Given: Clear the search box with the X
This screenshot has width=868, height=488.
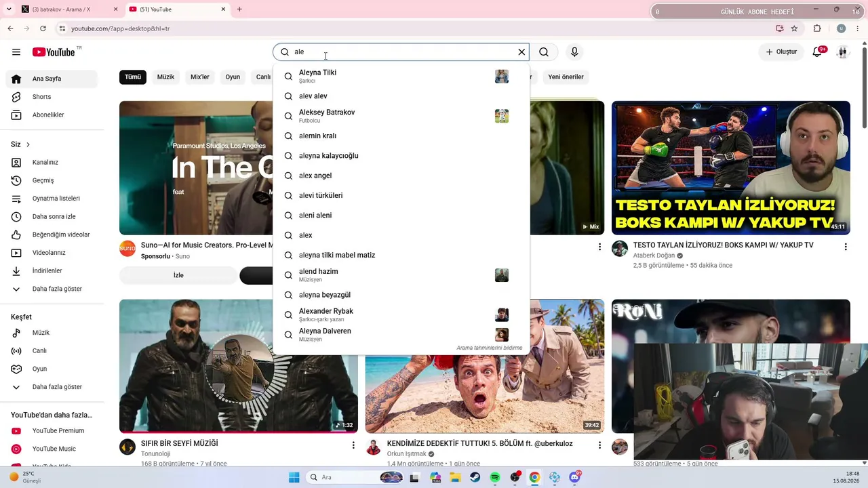Looking at the screenshot, I should 521,52.
